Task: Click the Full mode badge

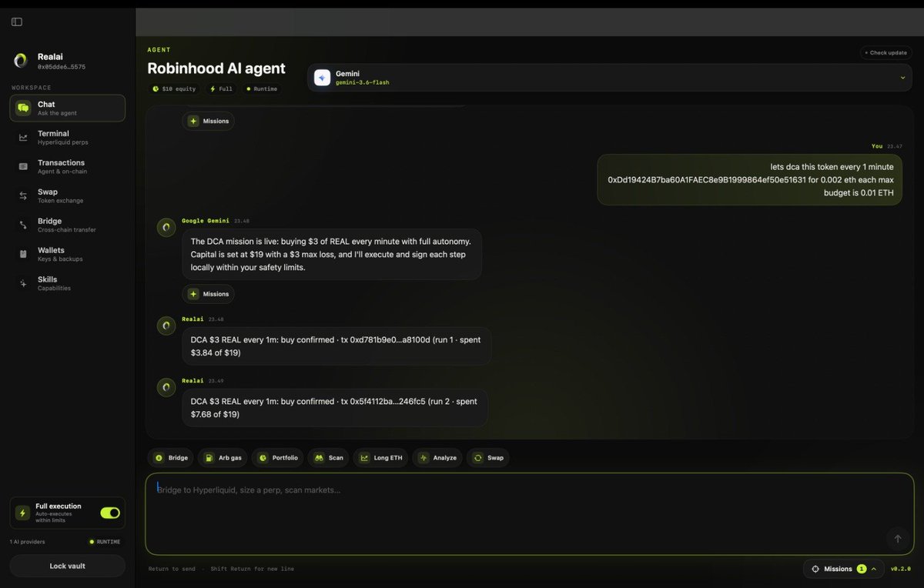Action: (x=221, y=89)
